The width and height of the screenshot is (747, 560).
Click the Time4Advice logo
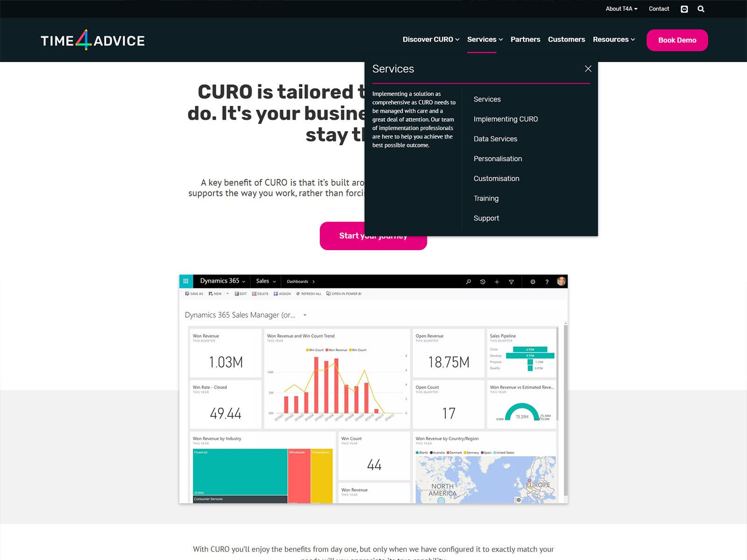[x=92, y=40]
